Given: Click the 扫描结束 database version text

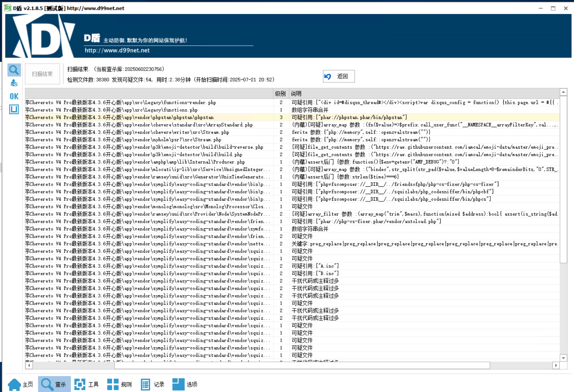Looking at the screenshot, I should click(x=116, y=69).
